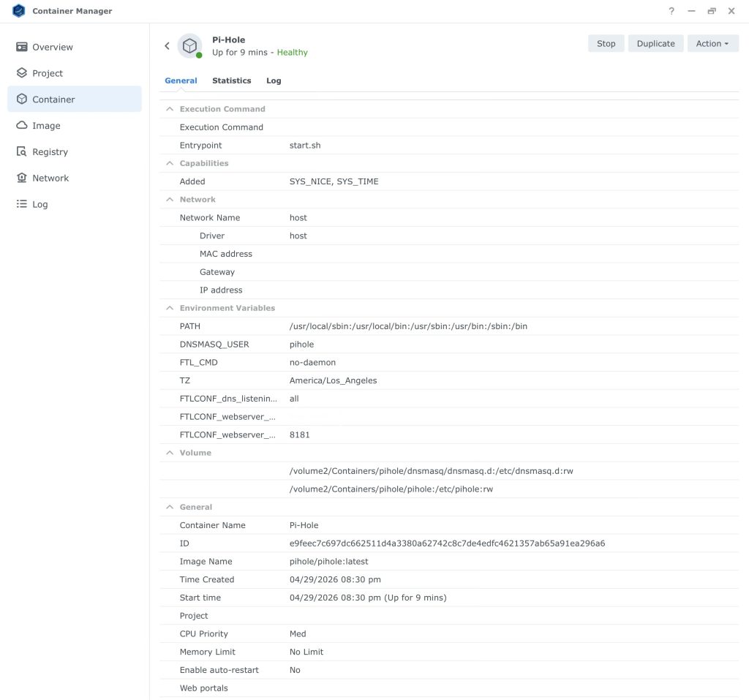The image size is (749, 700).
Task: Click the America/Los_Angeles TZ value
Action: 333,380
